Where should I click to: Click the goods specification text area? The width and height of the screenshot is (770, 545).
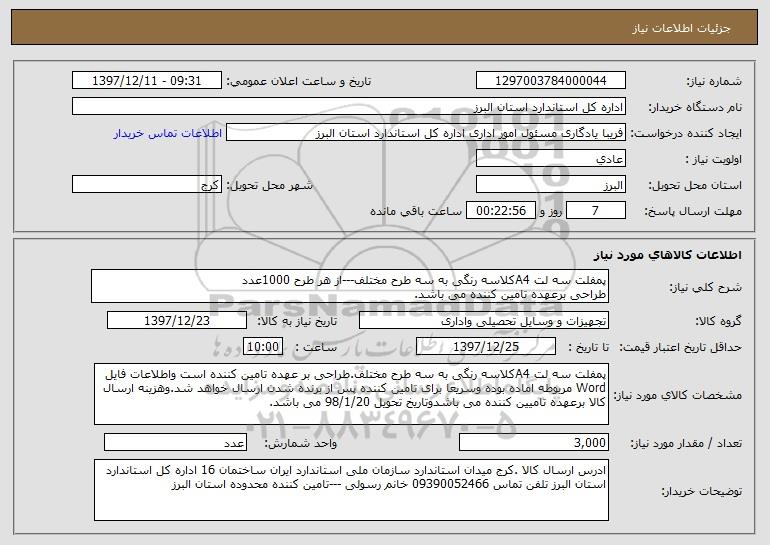pos(351,394)
